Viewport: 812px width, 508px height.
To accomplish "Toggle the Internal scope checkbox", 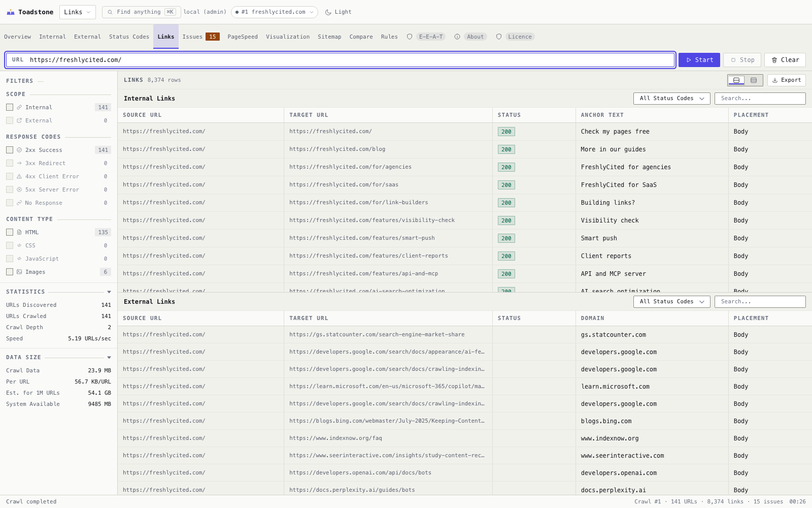I will coord(10,107).
